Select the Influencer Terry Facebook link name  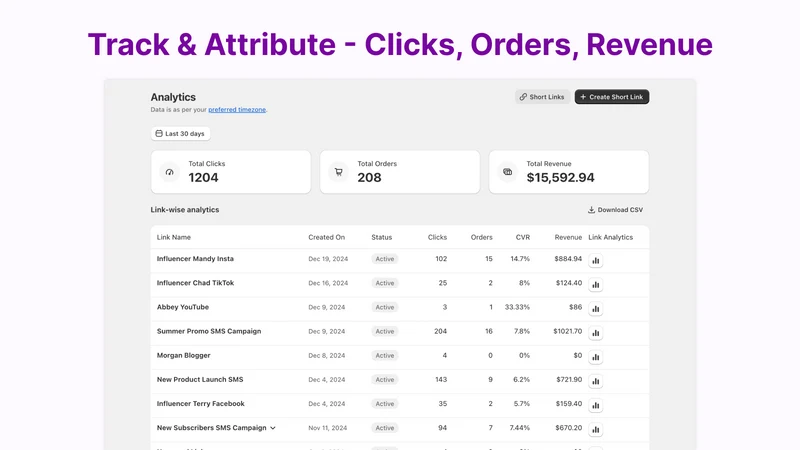point(201,404)
